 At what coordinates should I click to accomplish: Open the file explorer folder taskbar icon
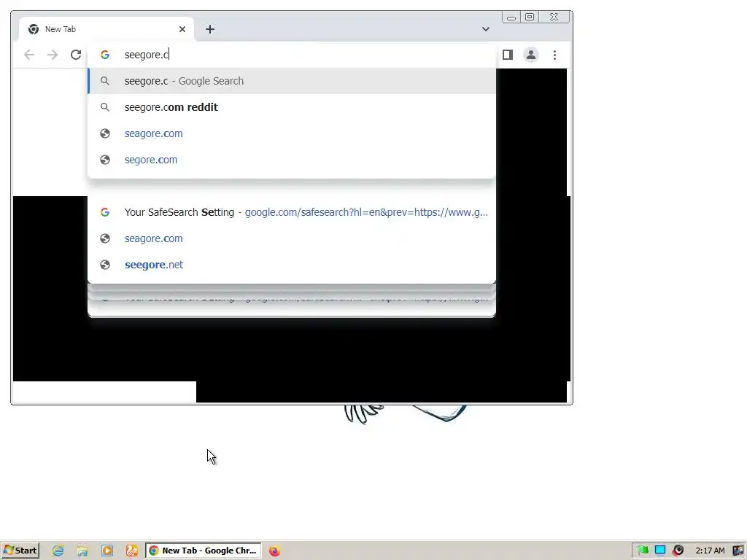(x=82, y=551)
